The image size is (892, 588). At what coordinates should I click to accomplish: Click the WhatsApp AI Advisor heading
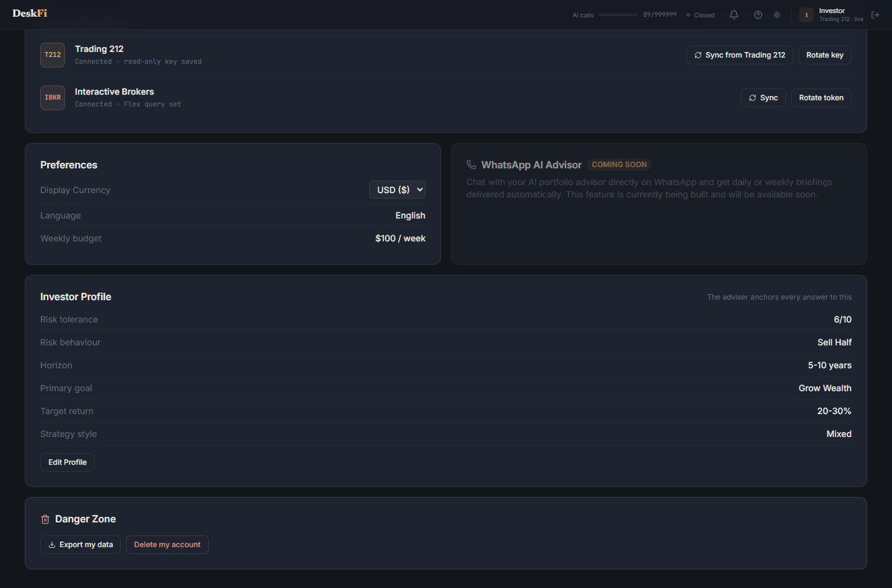(531, 165)
